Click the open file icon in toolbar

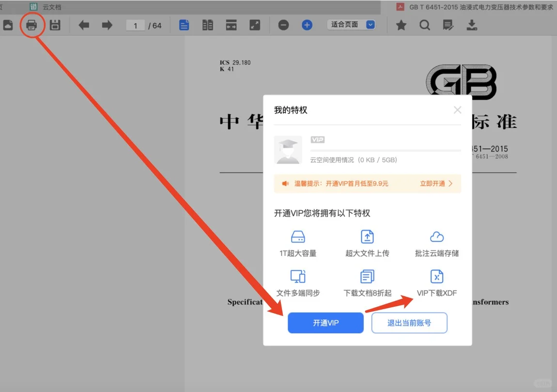click(8, 25)
